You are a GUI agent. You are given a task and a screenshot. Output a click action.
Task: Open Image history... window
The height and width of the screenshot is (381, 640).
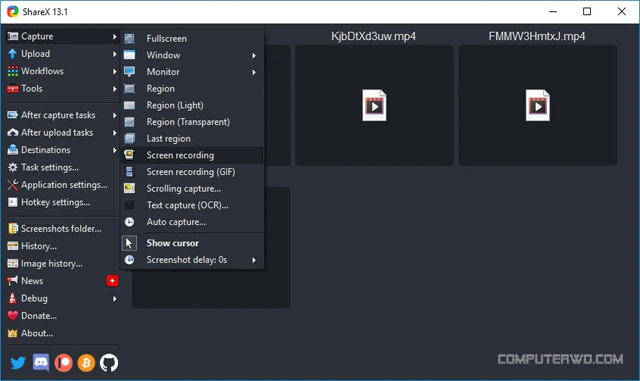(62, 264)
